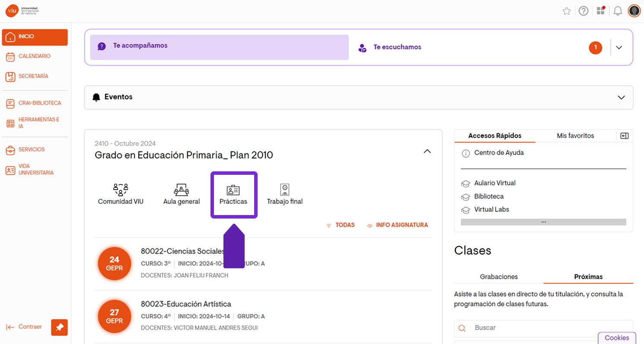Screen dimensions: 644x344
Task: Open Centro de Ayuda link
Action: pyautogui.click(x=499, y=153)
